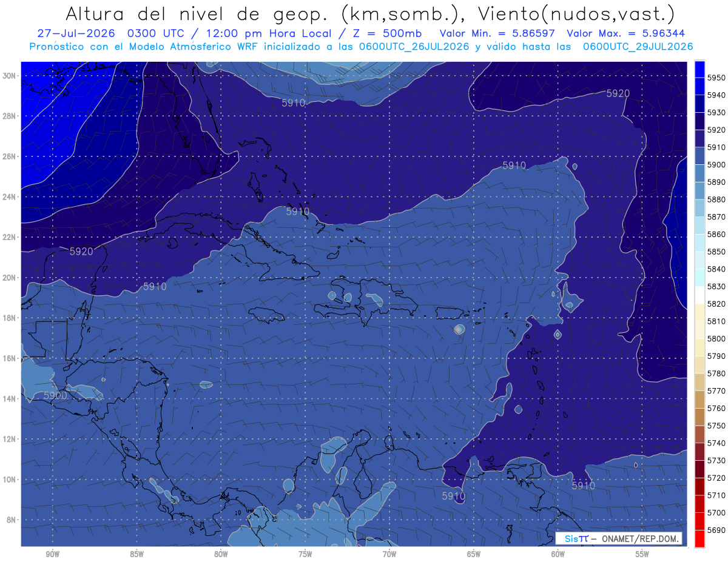Click the "80W" longitude axis label

(221, 554)
